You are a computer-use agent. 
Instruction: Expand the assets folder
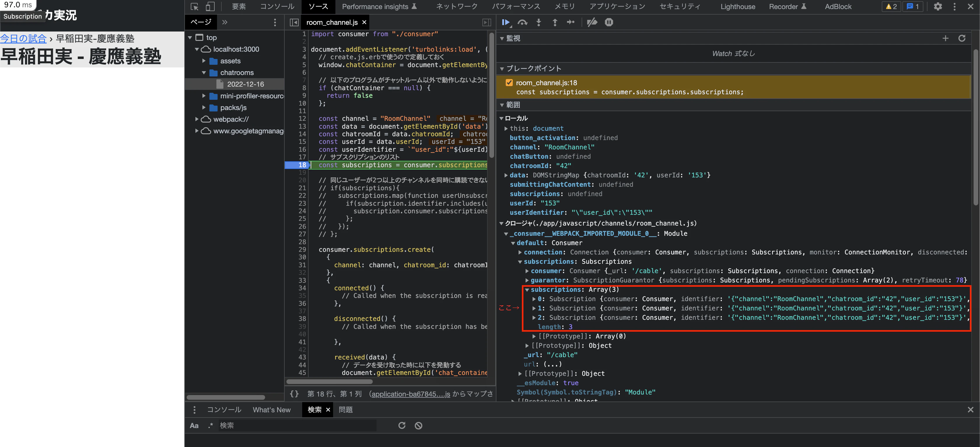coord(204,61)
